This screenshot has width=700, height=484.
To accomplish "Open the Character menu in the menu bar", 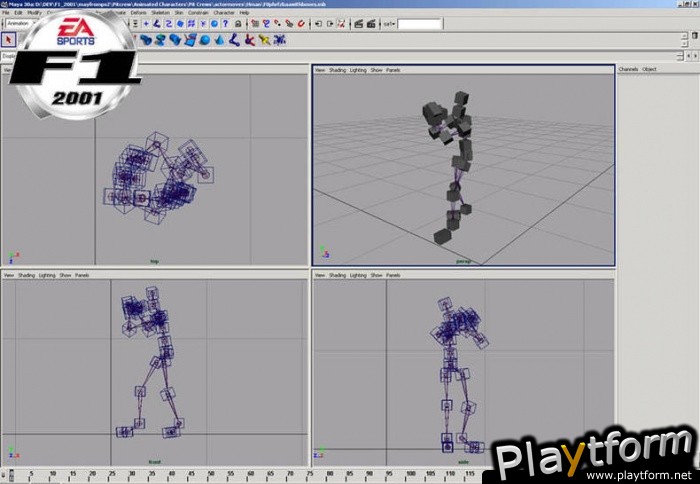I will [224, 13].
